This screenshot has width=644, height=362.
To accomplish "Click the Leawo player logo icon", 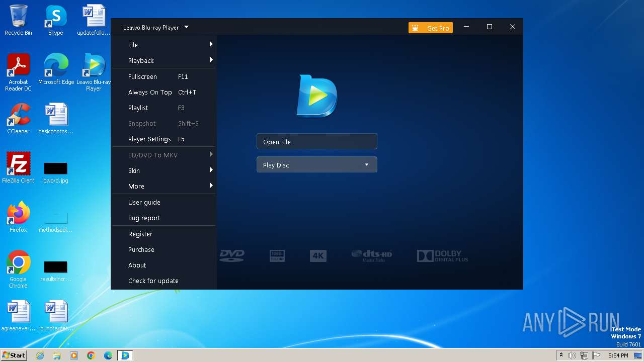I will coord(317,96).
